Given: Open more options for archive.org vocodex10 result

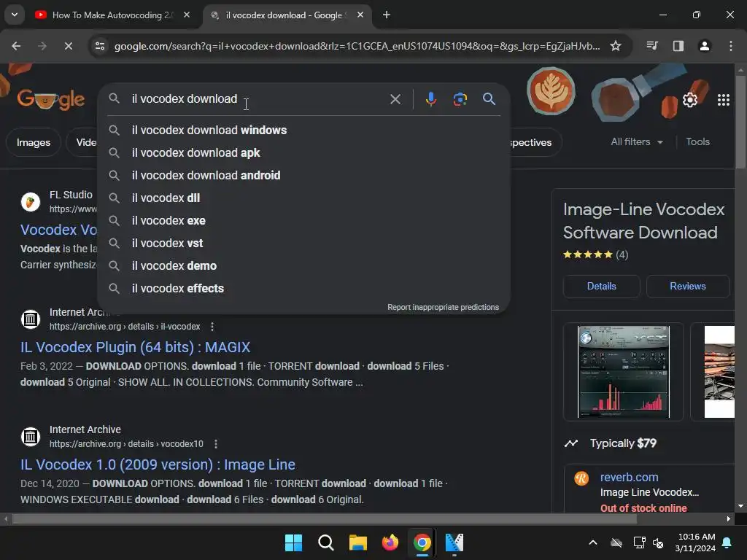Looking at the screenshot, I should point(216,444).
